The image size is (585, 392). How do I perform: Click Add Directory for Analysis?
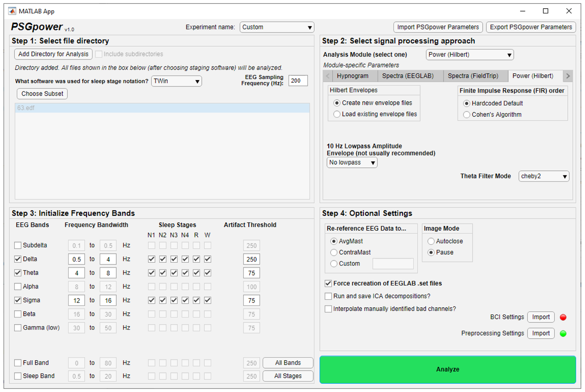tap(53, 54)
